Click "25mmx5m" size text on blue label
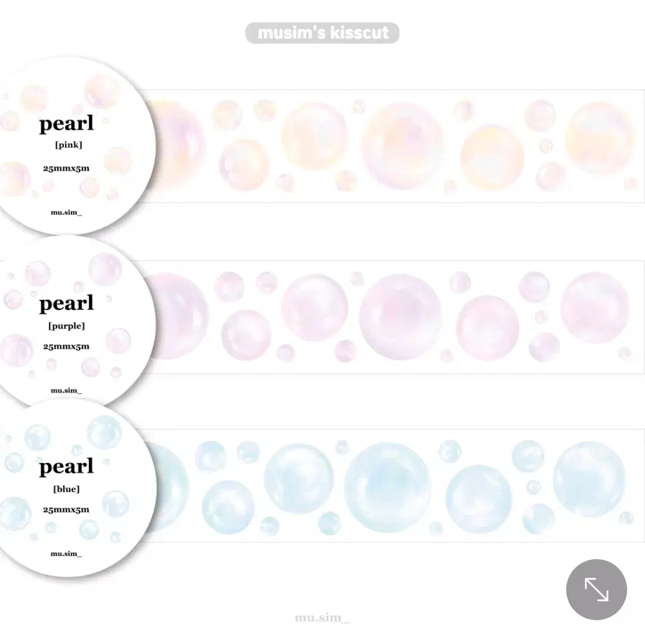The image size is (645, 644). [x=66, y=510]
